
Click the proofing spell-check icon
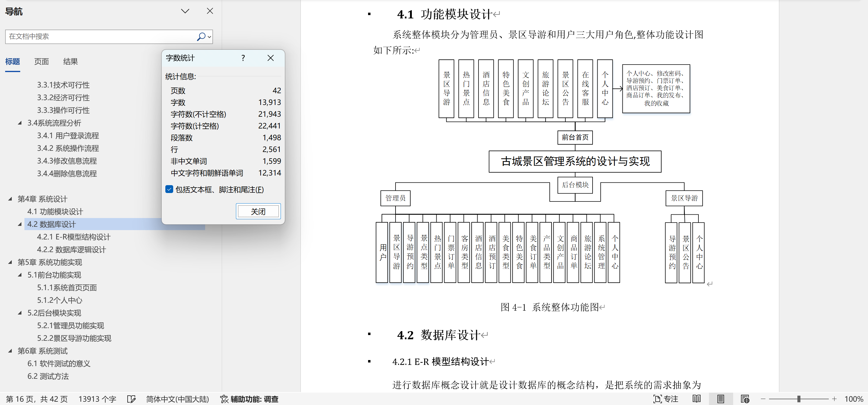point(132,399)
